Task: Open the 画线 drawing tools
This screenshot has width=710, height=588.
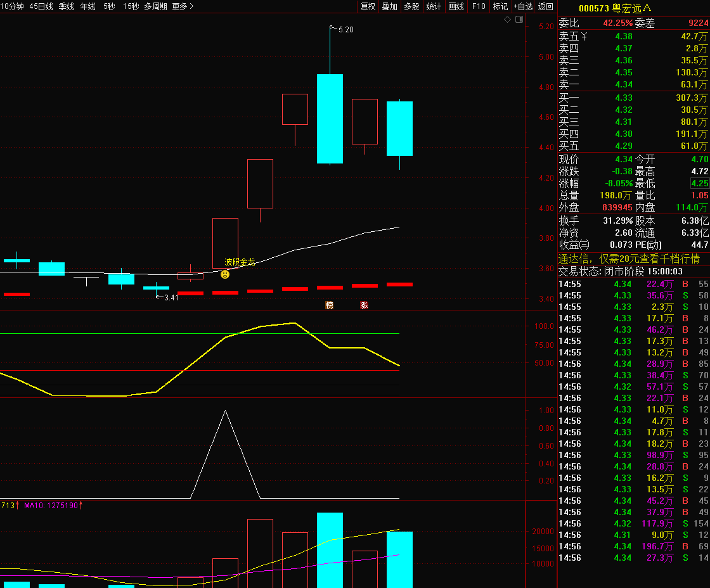Action: tap(456, 6)
